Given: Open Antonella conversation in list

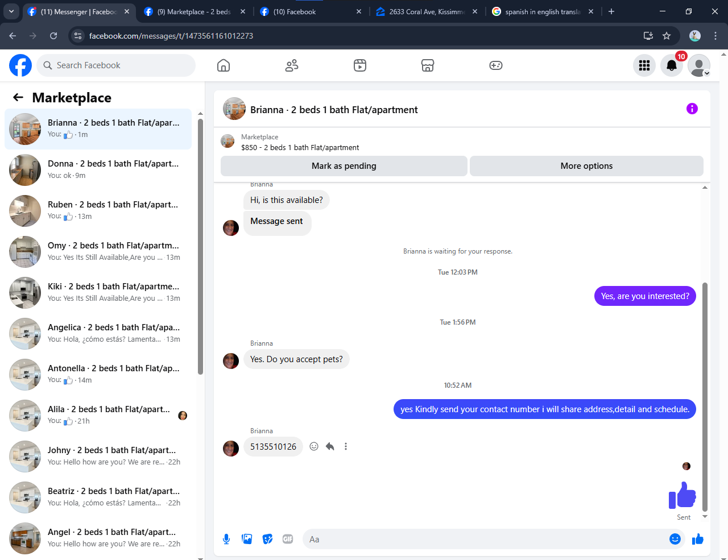Looking at the screenshot, I should click(98, 375).
